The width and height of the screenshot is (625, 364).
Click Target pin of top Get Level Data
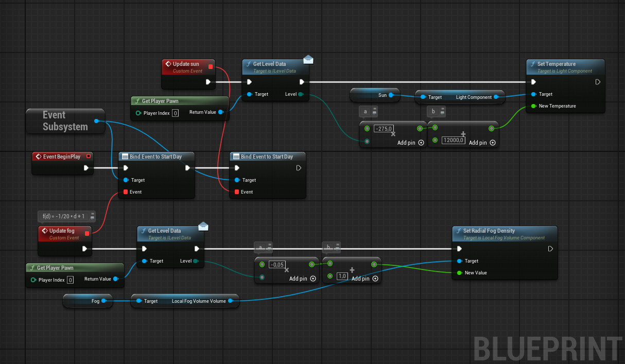point(249,94)
